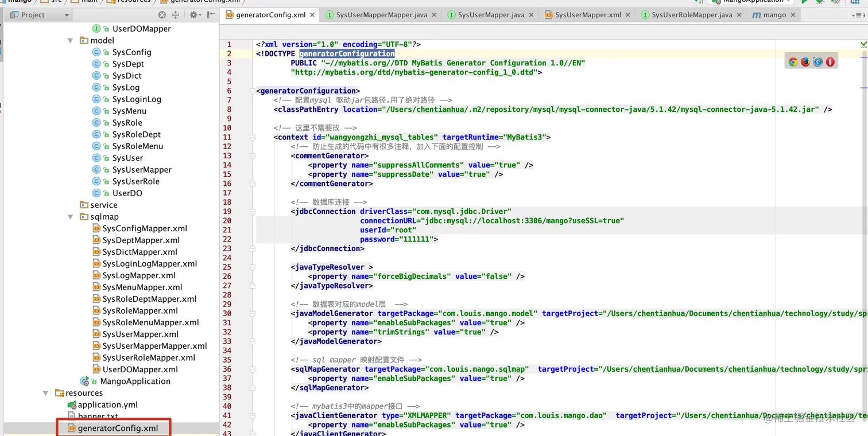Screen dimensions: 868x436
Task: Collapse all nodes in the Project panel
Action: (176, 15)
